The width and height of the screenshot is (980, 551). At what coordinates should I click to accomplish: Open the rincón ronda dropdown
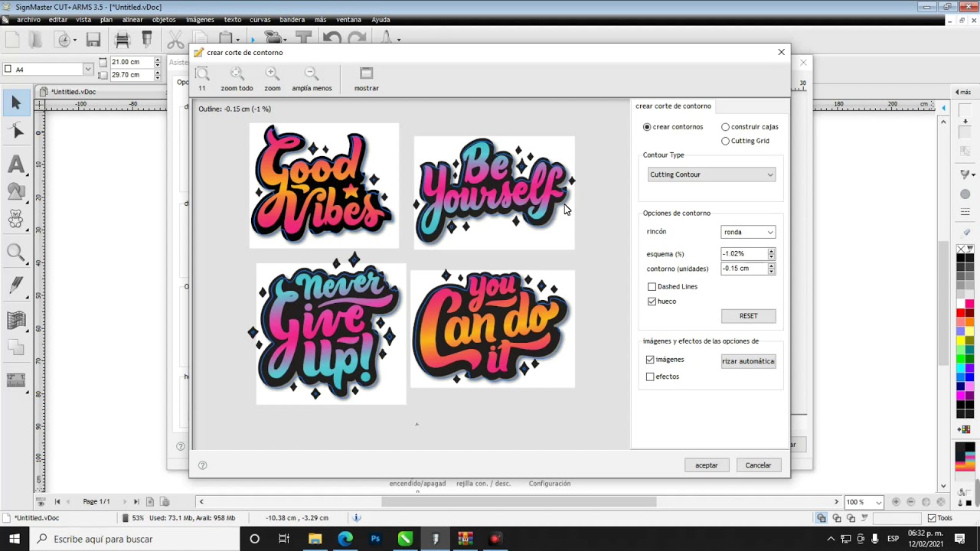coord(748,232)
